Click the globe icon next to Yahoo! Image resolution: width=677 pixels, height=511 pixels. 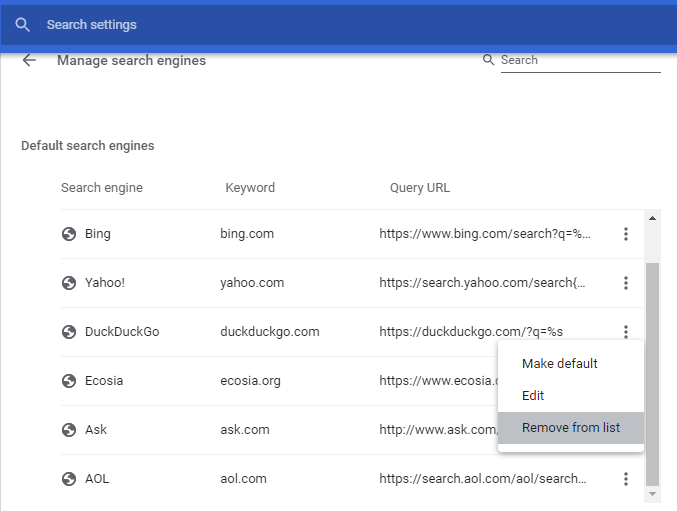click(69, 283)
